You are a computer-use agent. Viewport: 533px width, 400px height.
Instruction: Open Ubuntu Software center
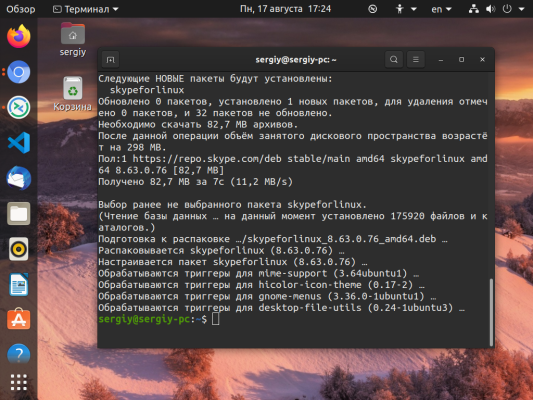pyautogui.click(x=19, y=319)
